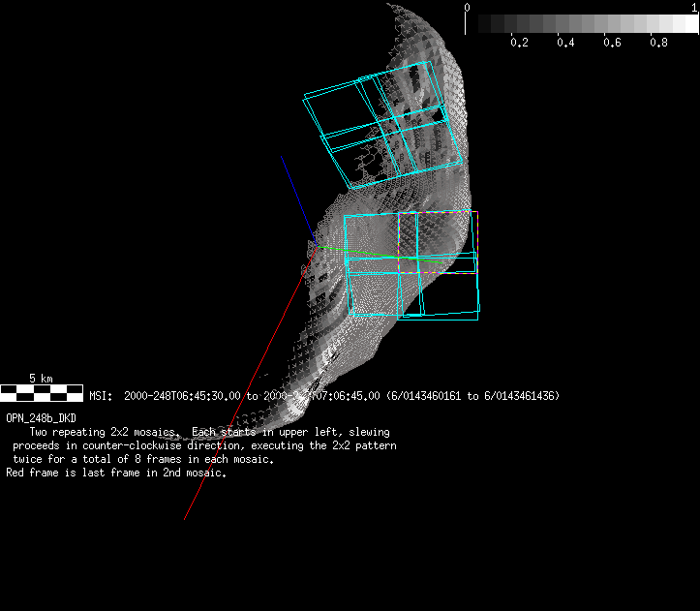Click the 0.2 tick label on the color scale
This screenshot has height=611, width=700.
click(519, 44)
